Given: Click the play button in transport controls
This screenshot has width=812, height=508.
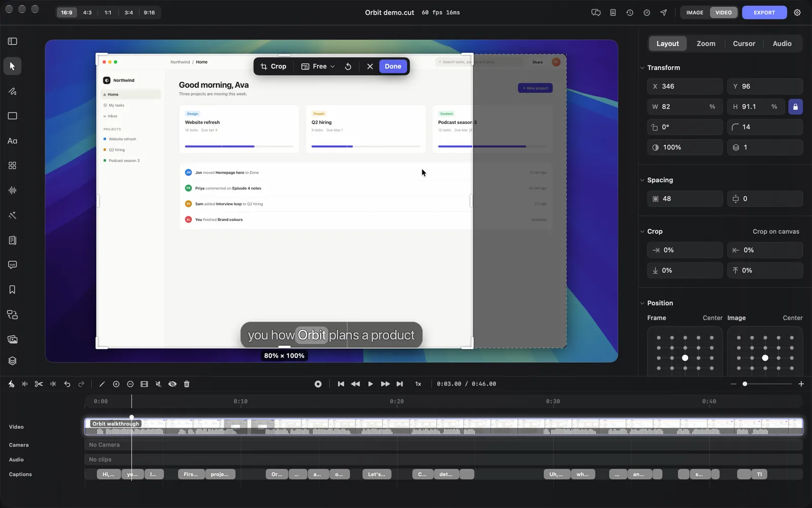Looking at the screenshot, I should (x=370, y=384).
